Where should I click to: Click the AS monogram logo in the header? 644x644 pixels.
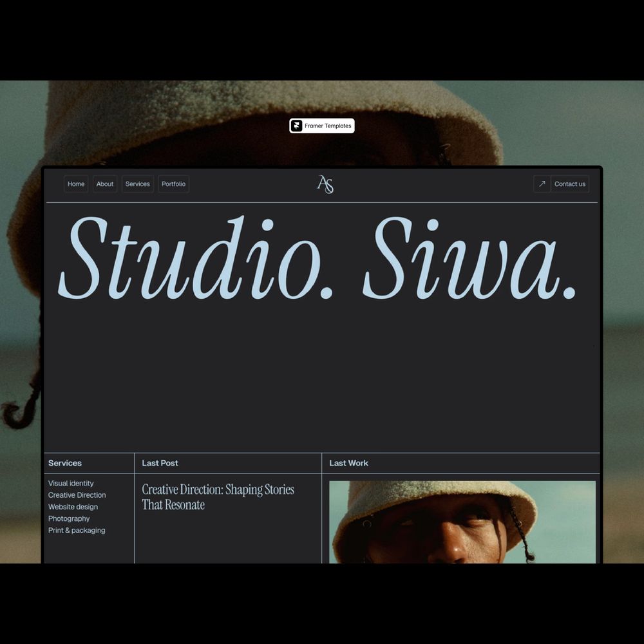(x=325, y=184)
